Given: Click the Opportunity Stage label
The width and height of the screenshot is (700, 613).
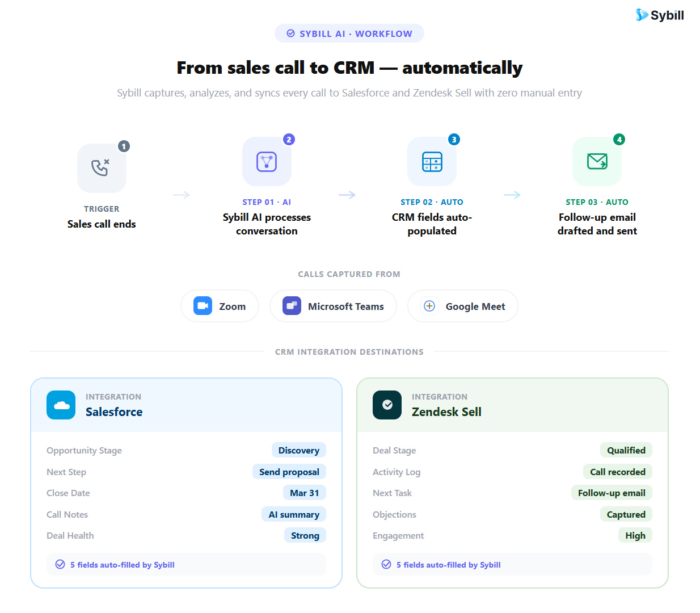Looking at the screenshot, I should 84,451.
